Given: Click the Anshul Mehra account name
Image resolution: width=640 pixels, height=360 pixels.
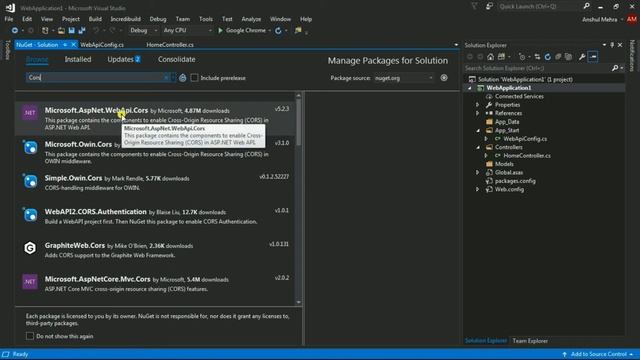Looking at the screenshot, I should point(600,19).
